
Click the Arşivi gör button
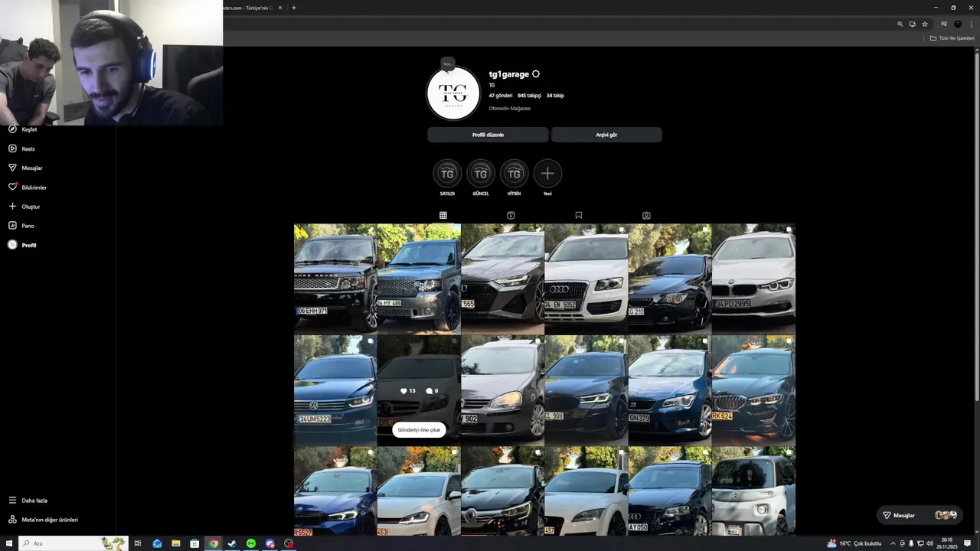[x=606, y=135]
